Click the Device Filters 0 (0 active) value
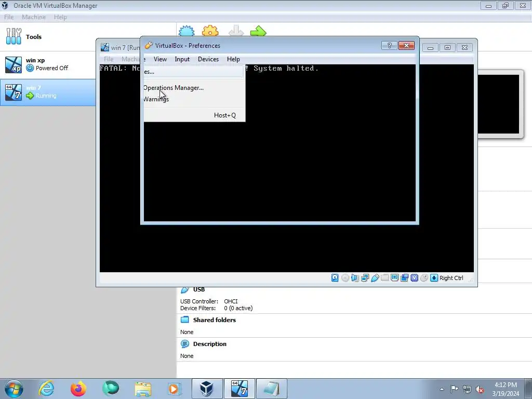Screen dimensions: 532x399 point(238,308)
